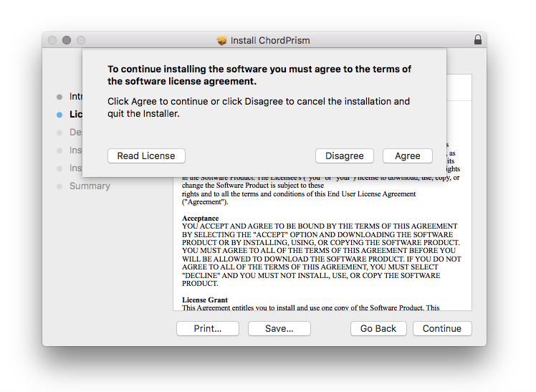Image resolution: width=536 pixels, height=392 pixels.
Task: Go Back to the previous step
Action: (378, 328)
